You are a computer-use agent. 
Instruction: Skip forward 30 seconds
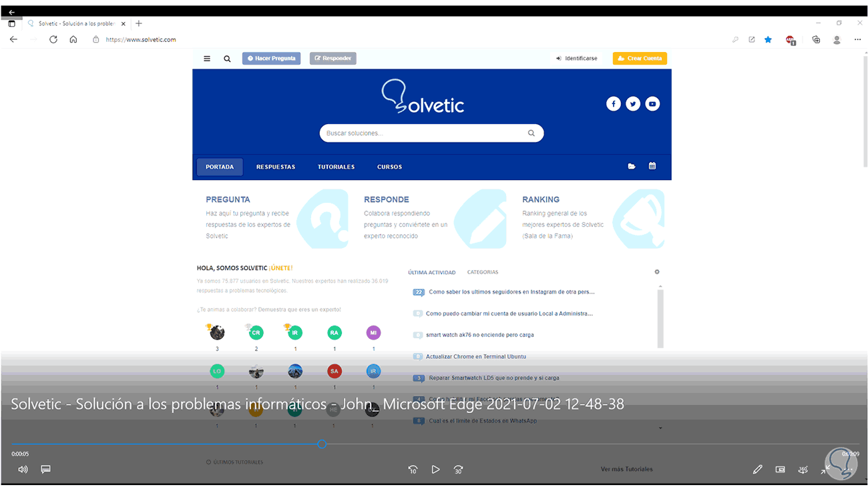click(x=458, y=470)
